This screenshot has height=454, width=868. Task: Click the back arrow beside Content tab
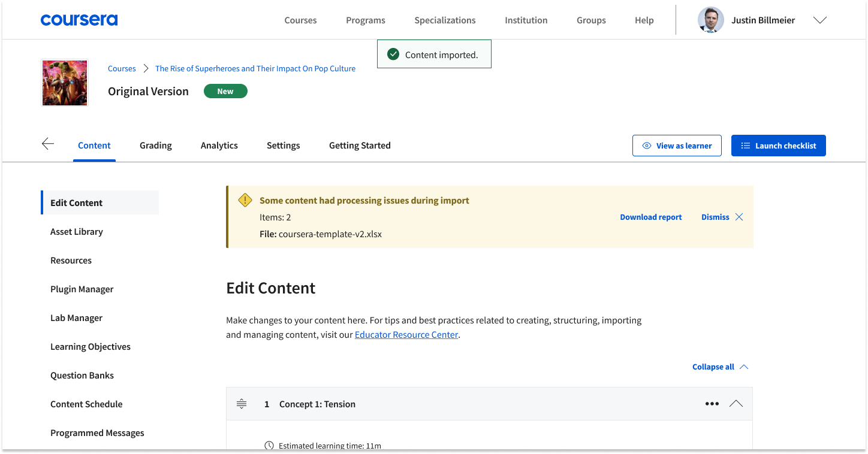click(48, 144)
